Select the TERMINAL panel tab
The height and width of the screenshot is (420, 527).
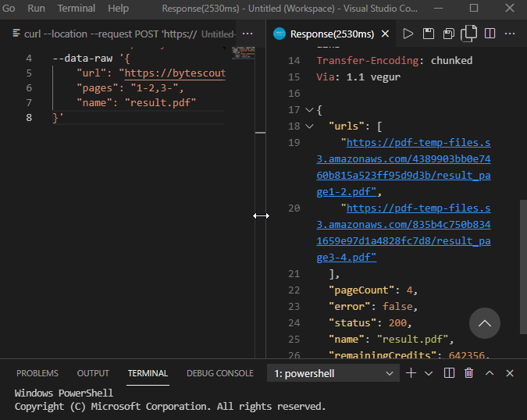(x=148, y=373)
